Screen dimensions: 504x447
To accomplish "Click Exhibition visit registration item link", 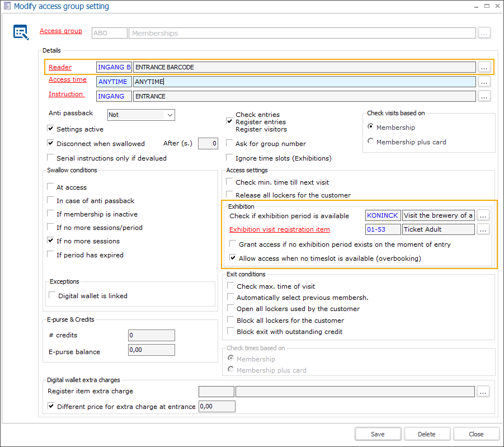I will pos(279,229).
